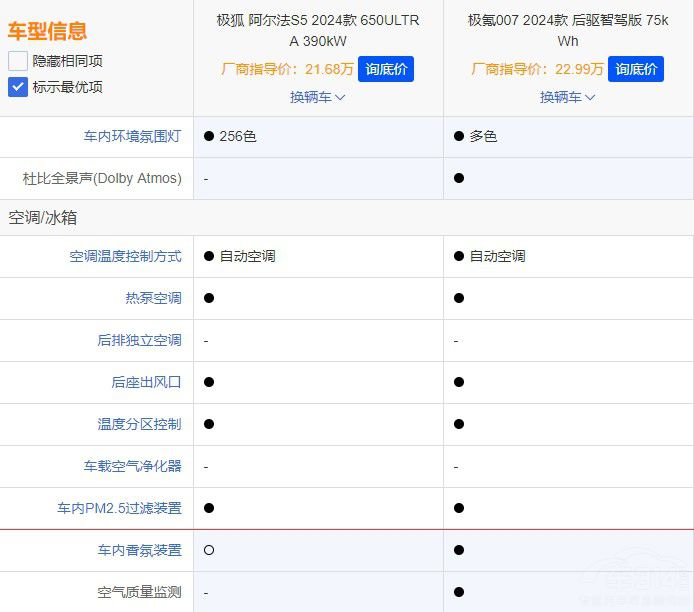Open the 极氪007 2024款 后驱智驾版 title
The height and width of the screenshot is (612, 694).
[x=568, y=30]
